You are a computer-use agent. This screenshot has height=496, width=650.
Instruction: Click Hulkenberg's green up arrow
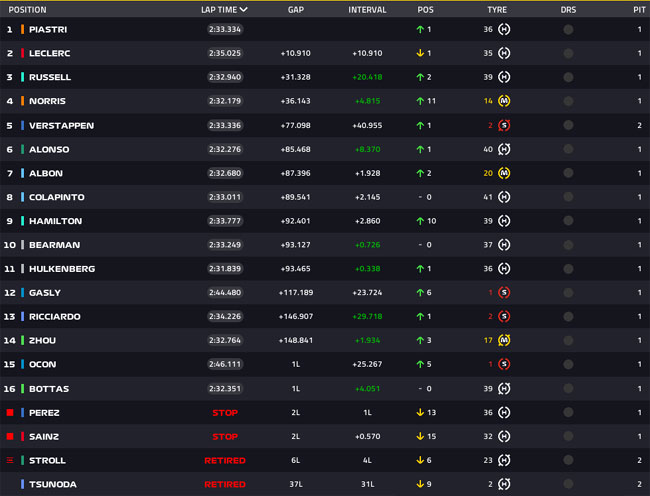420,269
